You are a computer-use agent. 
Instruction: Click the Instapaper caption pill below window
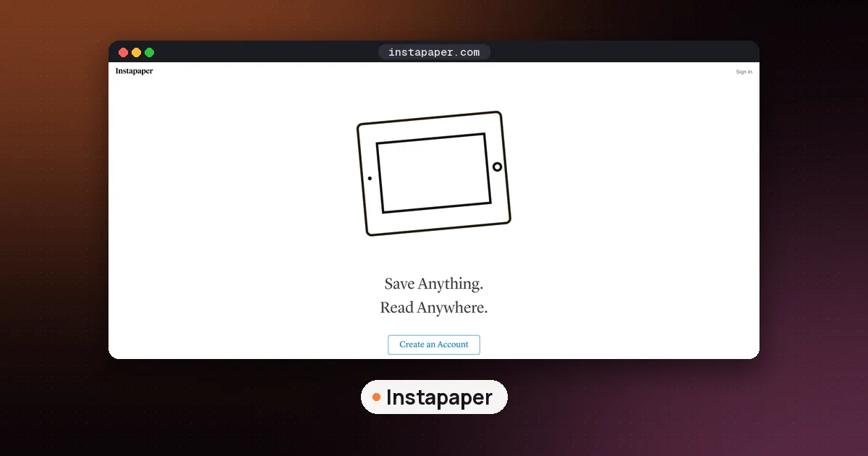tap(434, 397)
